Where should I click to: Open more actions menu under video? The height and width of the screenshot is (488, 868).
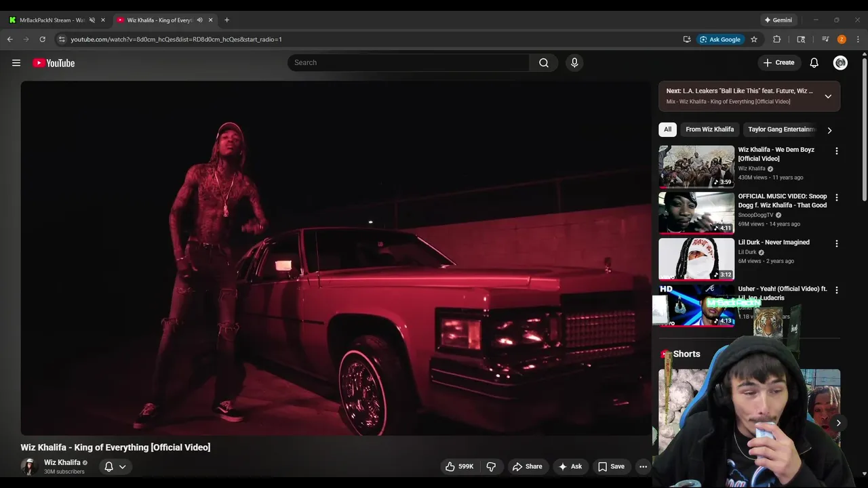(643, 466)
